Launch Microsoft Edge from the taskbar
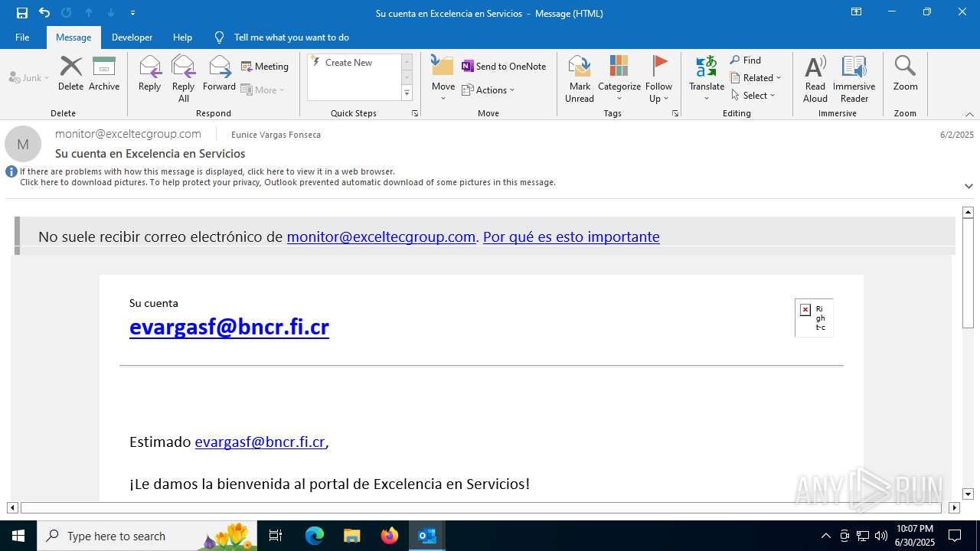Image resolution: width=980 pixels, height=551 pixels. (x=315, y=536)
